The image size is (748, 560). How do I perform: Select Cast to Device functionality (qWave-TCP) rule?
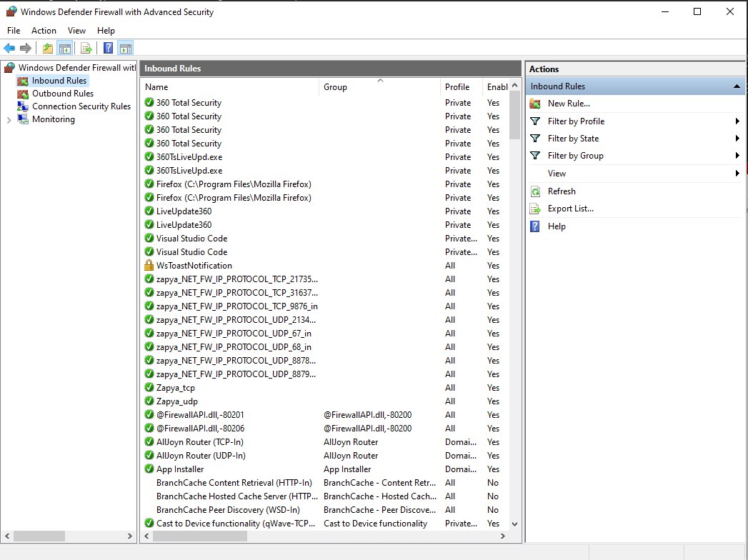236,524
